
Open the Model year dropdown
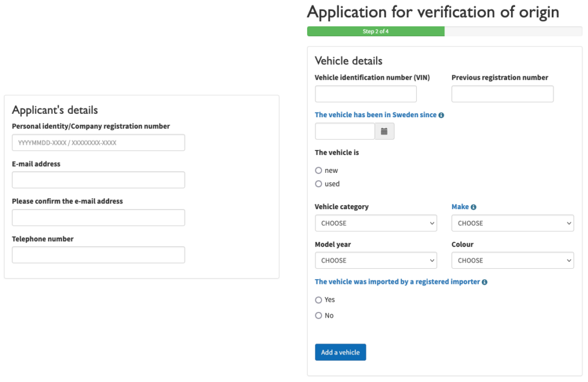[376, 260]
